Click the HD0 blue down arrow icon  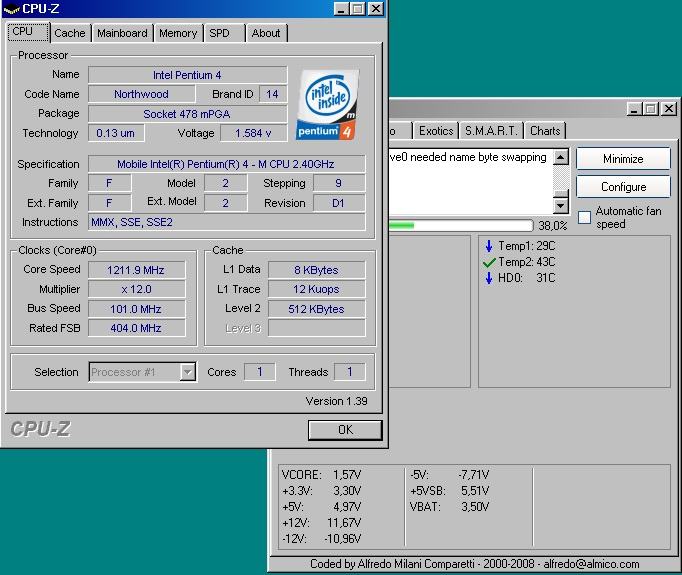pos(488,278)
